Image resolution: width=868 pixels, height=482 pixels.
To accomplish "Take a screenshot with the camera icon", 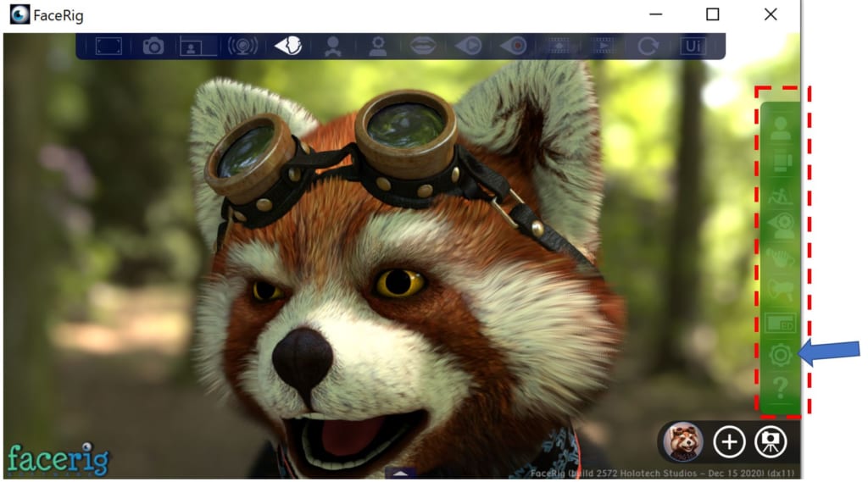I will pos(153,46).
